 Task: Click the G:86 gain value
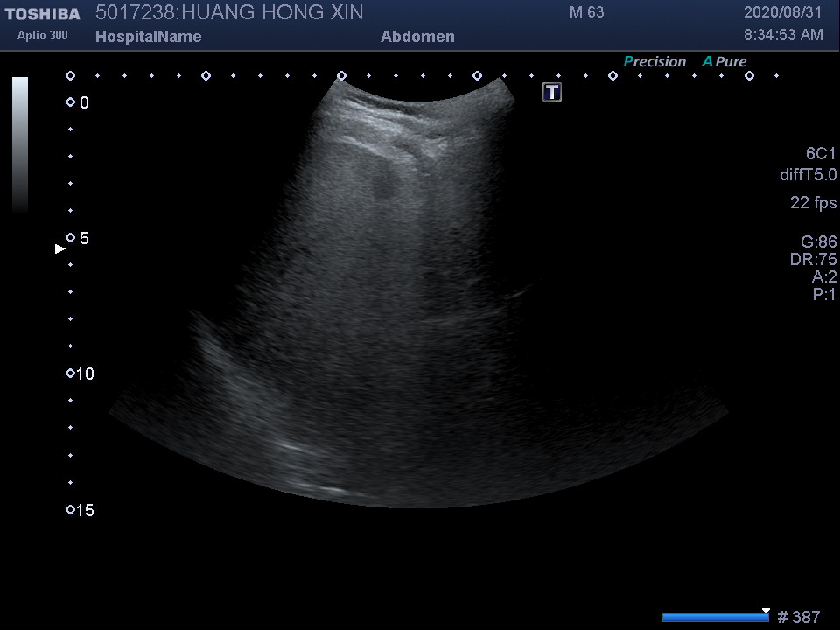818,242
